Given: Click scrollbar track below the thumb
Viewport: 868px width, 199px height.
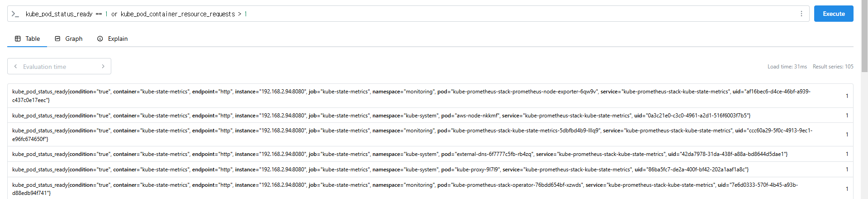Looking at the screenshot, I should [864, 136].
